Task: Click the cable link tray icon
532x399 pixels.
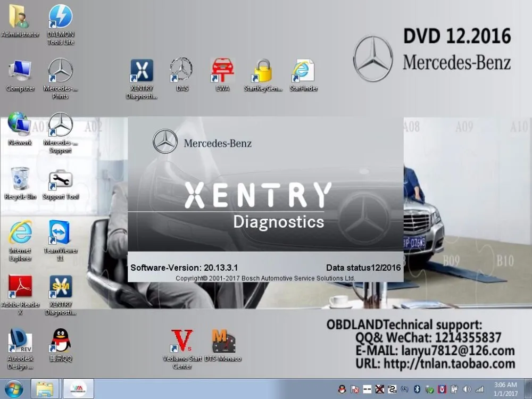Action: coord(392,389)
